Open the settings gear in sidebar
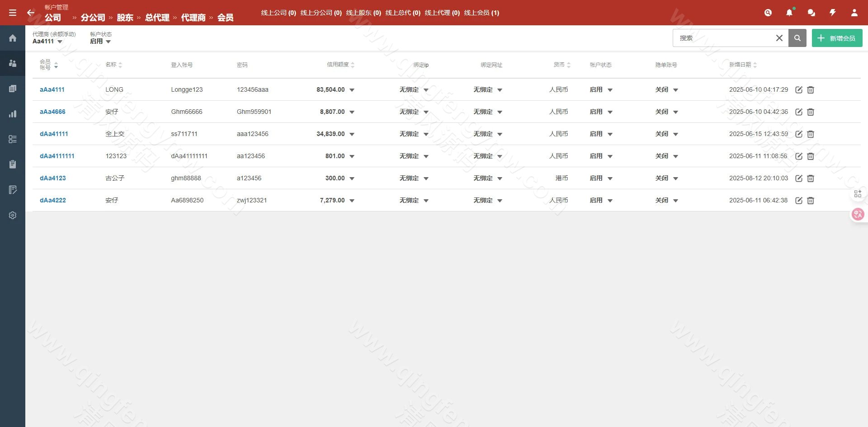Screen dimensions: 868x427 click(13, 215)
